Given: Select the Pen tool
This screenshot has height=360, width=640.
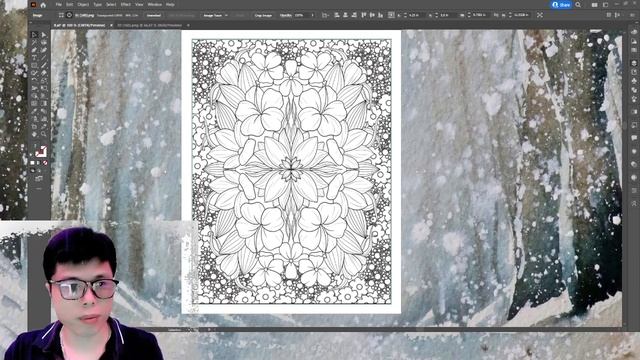Looking at the screenshot, I should click(x=35, y=50).
